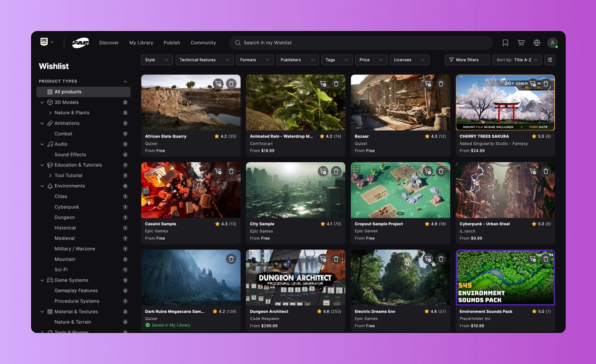This screenshot has height=364, width=596.
Task: Open Naked Singularity Studio publisher link
Action: [494, 144]
